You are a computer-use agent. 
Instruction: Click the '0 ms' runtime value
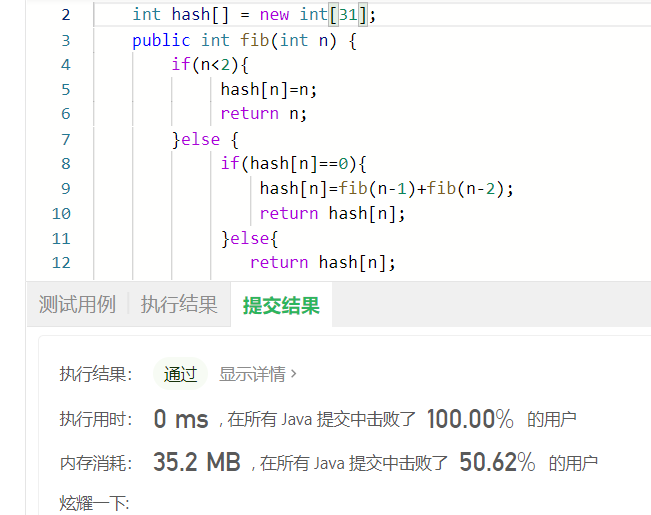coord(181,419)
